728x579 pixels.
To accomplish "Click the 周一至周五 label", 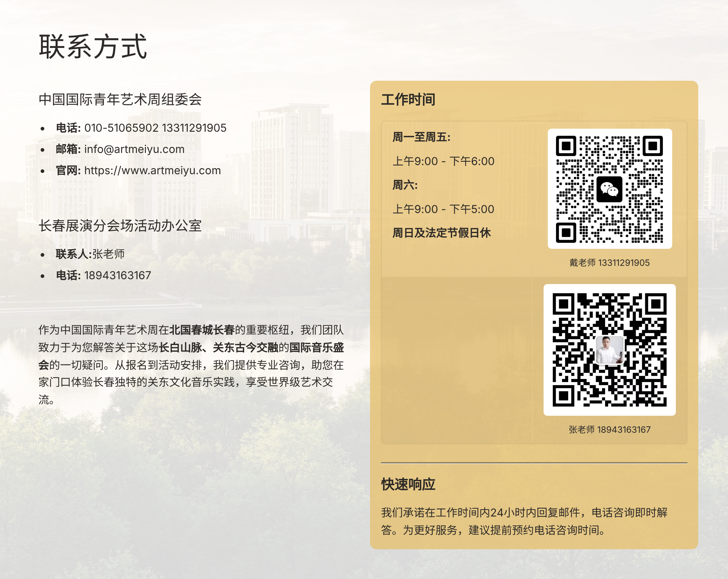I will [421, 137].
